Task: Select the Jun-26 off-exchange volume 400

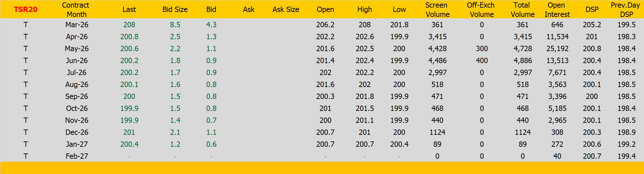Action: click(482, 61)
